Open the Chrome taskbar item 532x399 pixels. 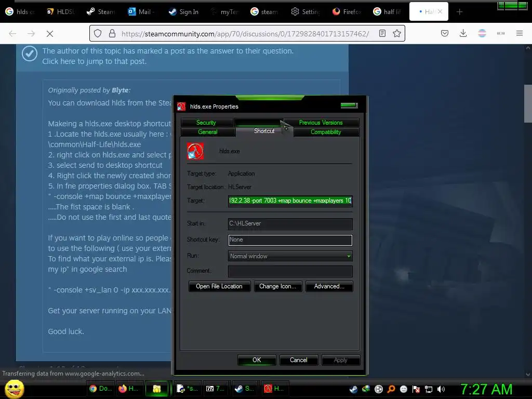point(100,389)
